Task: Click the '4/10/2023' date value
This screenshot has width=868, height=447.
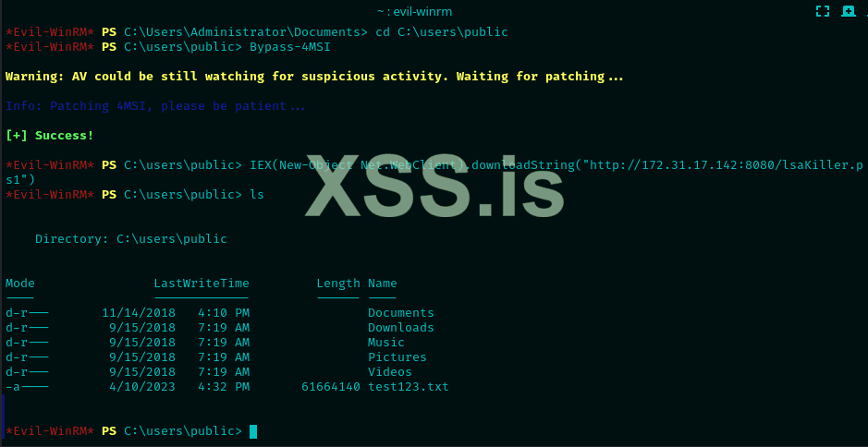Action: coord(142,387)
